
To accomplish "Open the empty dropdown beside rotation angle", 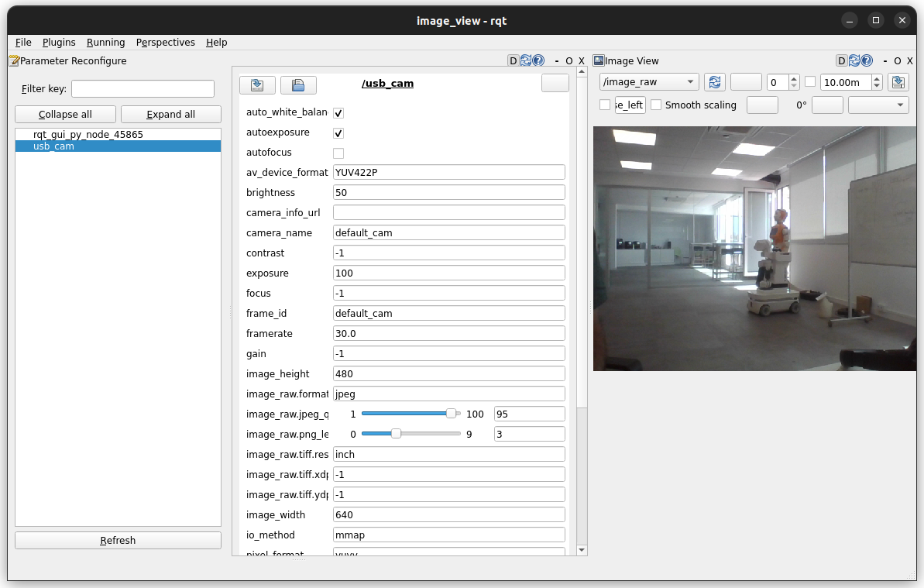I will tap(878, 105).
